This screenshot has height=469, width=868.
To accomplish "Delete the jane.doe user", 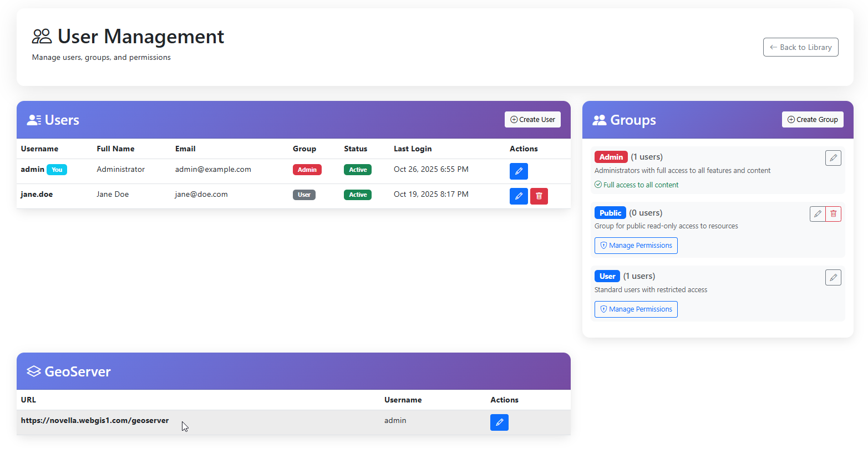I will click(539, 196).
